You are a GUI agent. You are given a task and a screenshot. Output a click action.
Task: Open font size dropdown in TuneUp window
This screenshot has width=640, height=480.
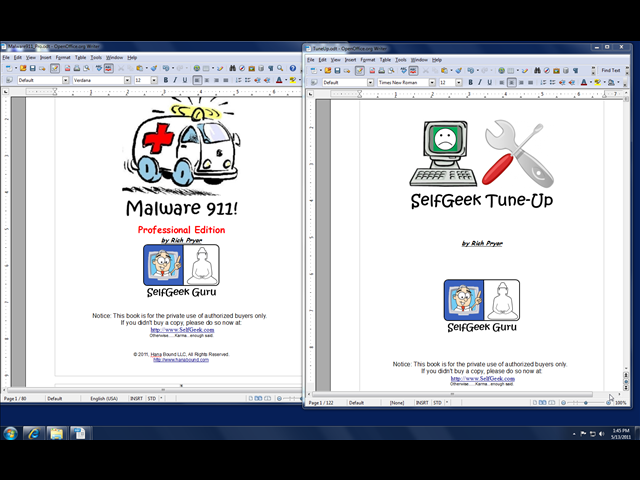point(459,82)
